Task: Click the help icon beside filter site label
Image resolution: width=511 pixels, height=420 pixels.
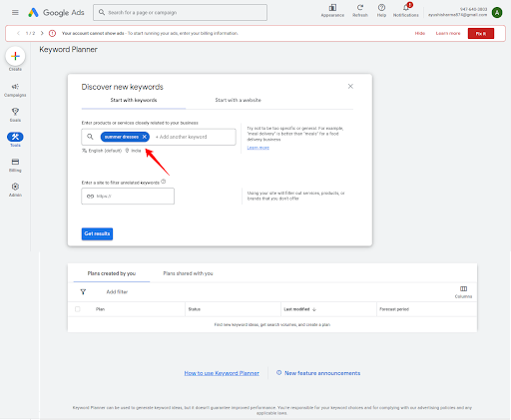Action: pos(164,182)
